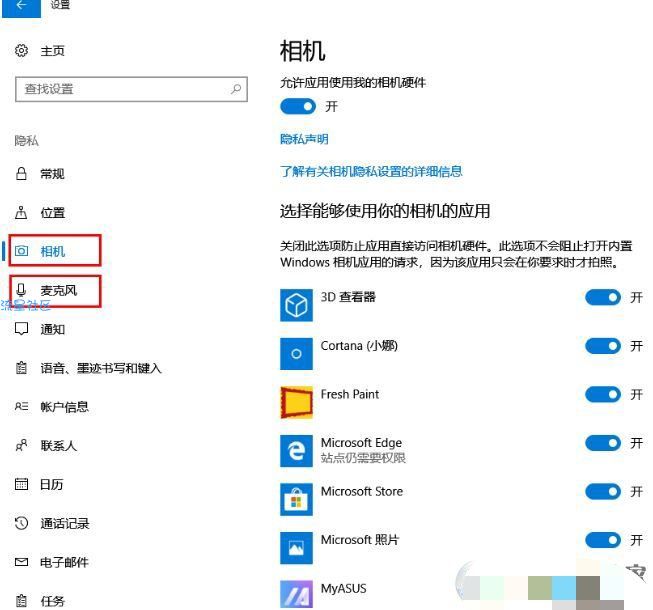
Task: Disable camera access for Fresh Paint
Action: pos(603,394)
